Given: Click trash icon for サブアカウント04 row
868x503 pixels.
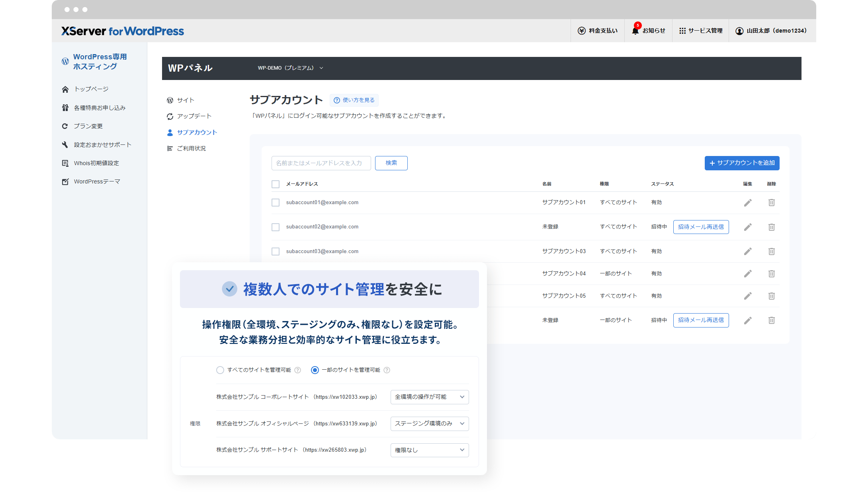Looking at the screenshot, I should point(771,274).
